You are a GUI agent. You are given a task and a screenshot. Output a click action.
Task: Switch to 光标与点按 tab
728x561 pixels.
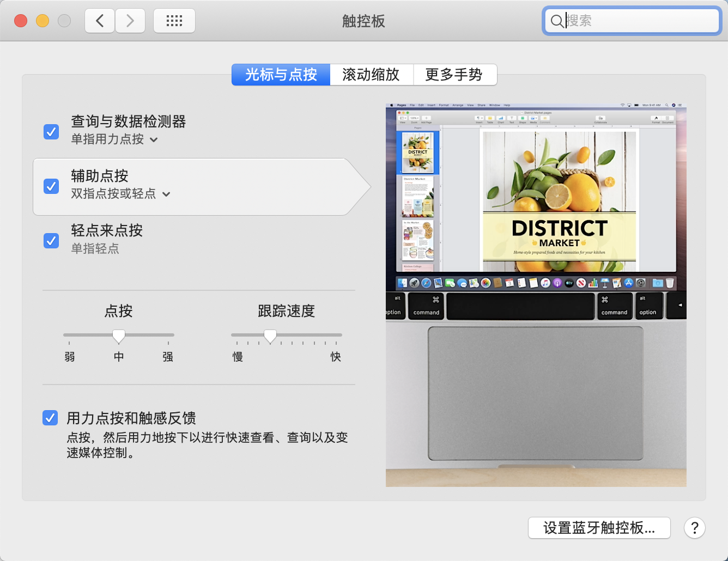(281, 75)
